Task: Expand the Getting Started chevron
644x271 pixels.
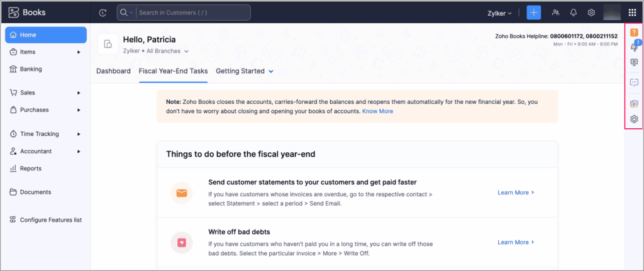Action: (x=271, y=71)
